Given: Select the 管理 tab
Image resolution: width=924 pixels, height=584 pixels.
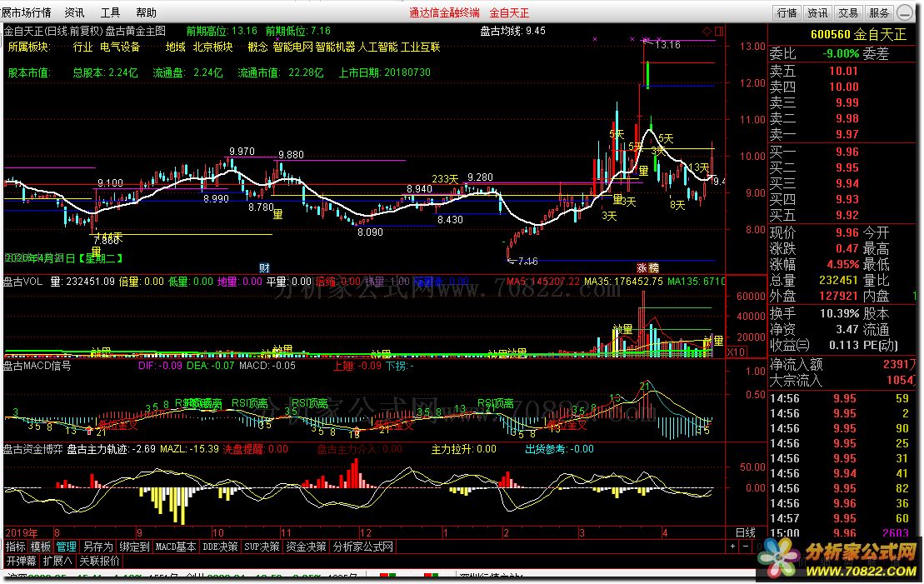Looking at the screenshot, I should tap(66, 547).
